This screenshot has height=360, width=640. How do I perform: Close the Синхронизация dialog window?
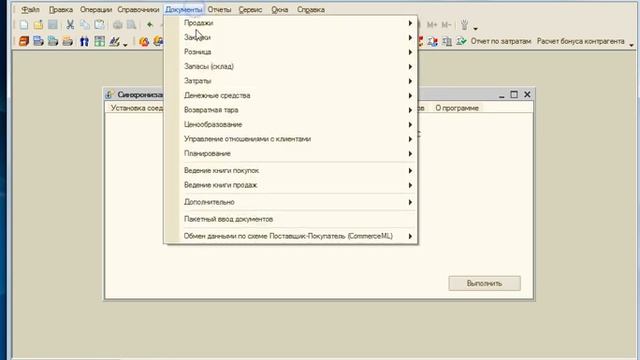tap(527, 94)
